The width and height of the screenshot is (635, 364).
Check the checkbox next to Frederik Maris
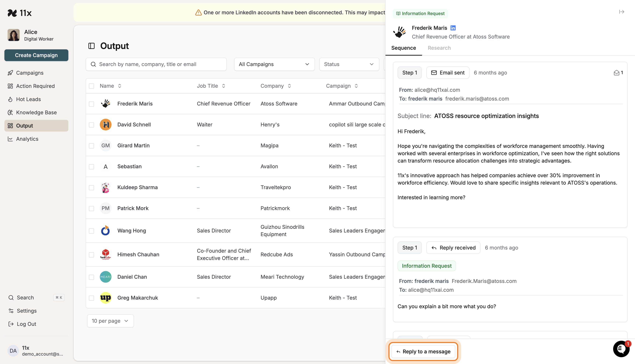(92, 103)
